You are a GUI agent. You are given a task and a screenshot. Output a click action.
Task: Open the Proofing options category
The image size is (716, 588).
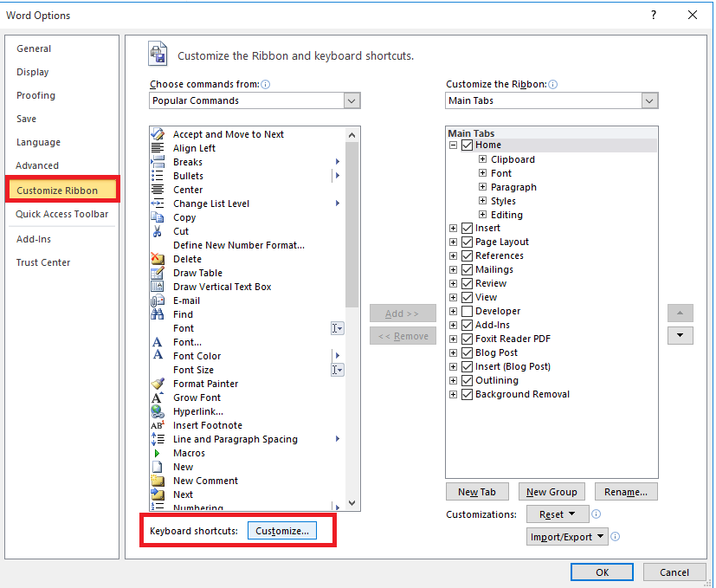click(35, 95)
